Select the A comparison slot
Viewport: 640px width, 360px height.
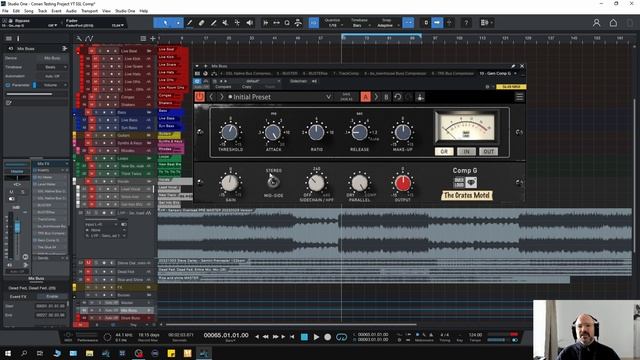365,97
